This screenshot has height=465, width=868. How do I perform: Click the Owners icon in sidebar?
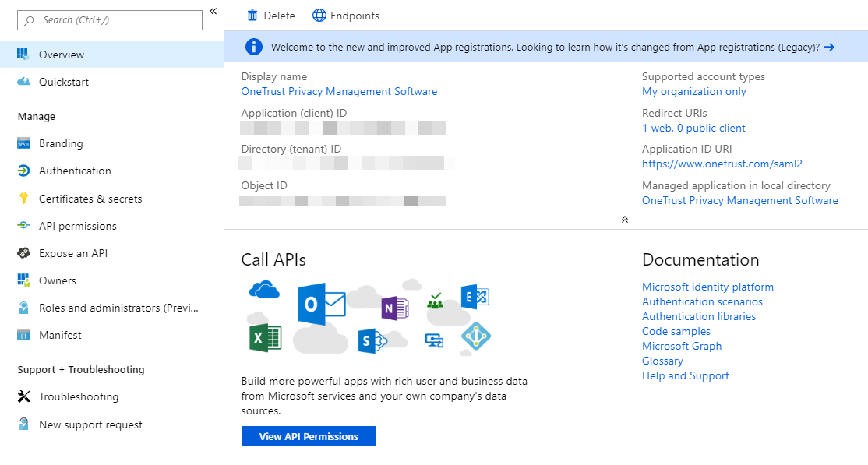pyautogui.click(x=26, y=280)
